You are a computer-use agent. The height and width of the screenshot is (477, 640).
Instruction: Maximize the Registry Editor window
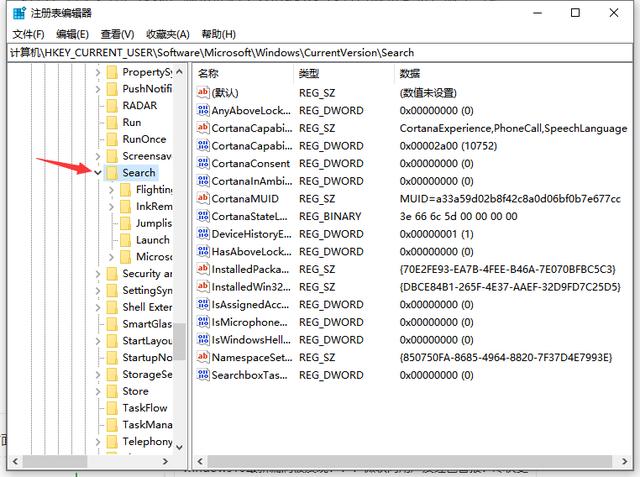(x=575, y=13)
